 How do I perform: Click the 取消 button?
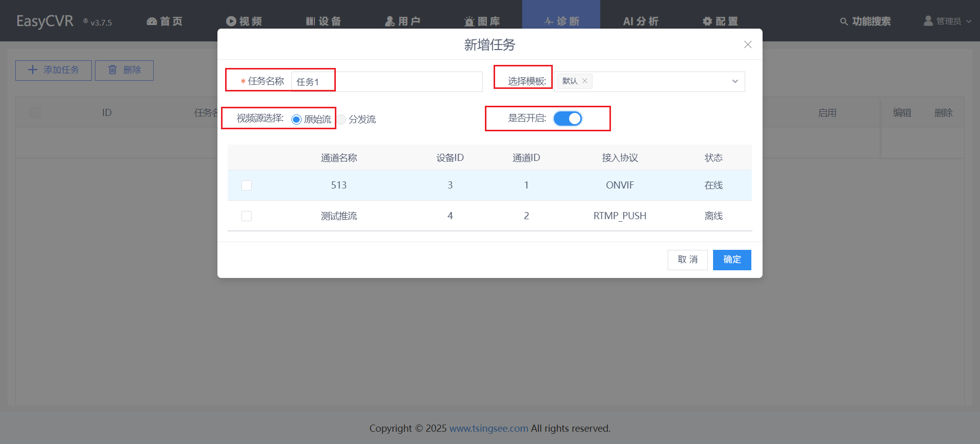point(688,260)
